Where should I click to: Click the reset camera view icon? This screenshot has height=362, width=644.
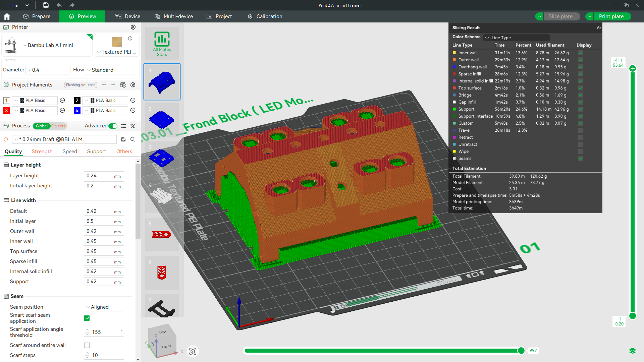click(x=193, y=351)
